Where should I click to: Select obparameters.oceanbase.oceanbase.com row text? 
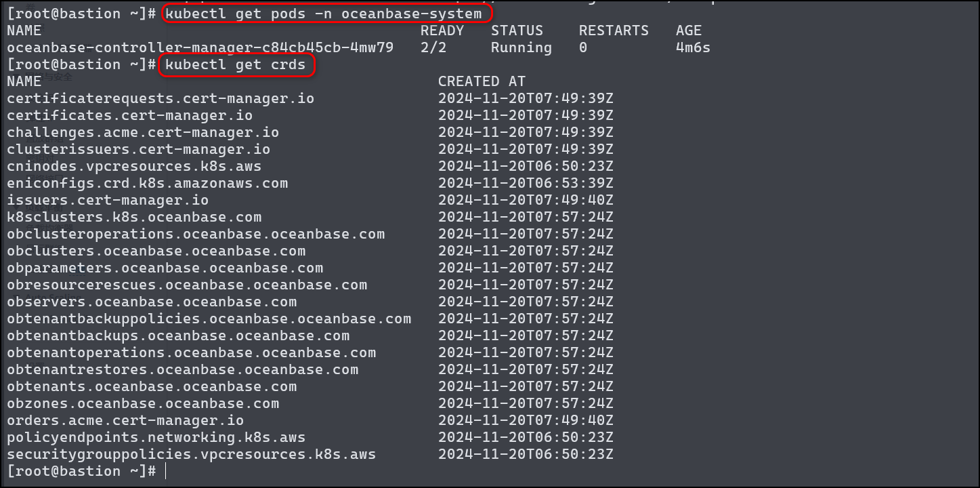[165, 268]
